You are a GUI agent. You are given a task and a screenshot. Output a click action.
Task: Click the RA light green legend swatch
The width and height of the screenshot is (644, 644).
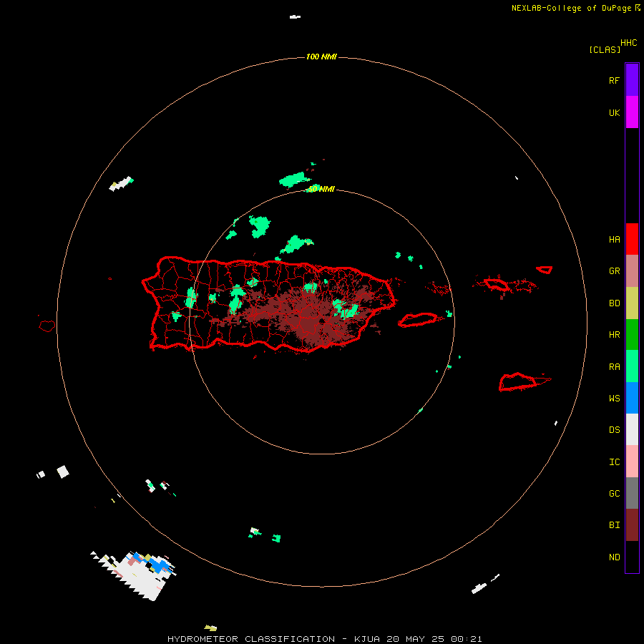(x=632, y=366)
